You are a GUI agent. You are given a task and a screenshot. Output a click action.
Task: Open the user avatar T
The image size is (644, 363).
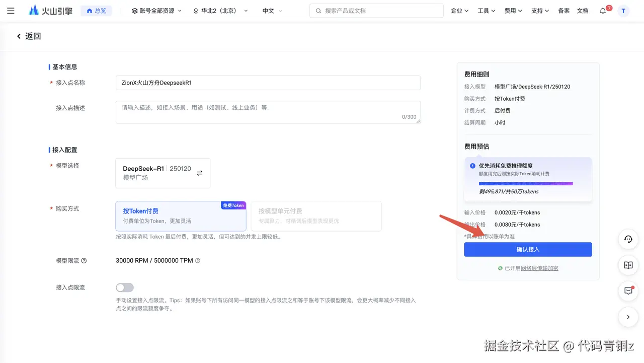coord(623,11)
